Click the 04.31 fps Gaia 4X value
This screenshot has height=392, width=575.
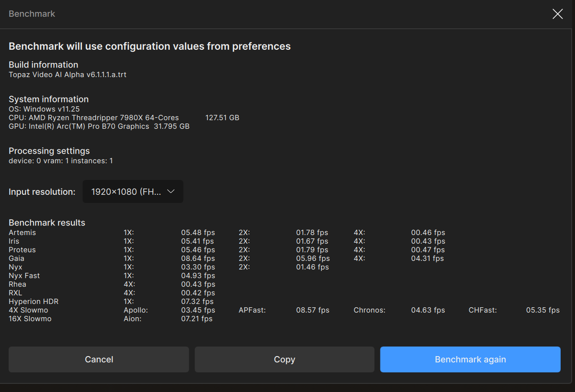[427, 258]
